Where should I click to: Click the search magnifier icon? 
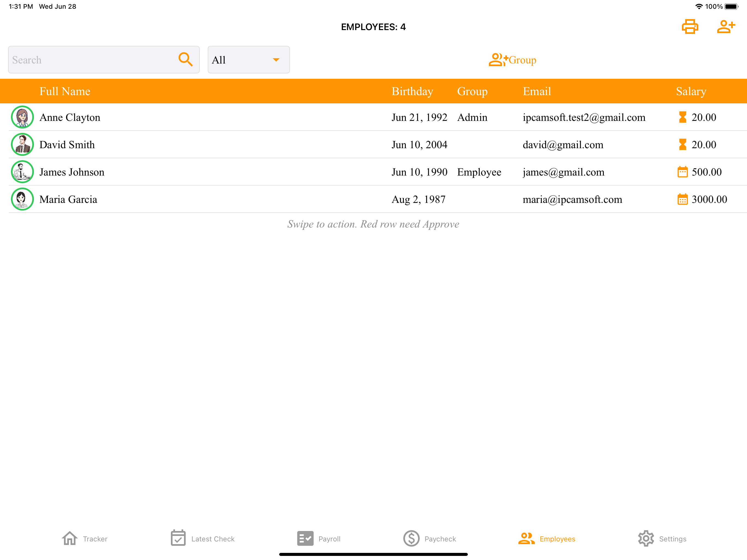point(185,59)
